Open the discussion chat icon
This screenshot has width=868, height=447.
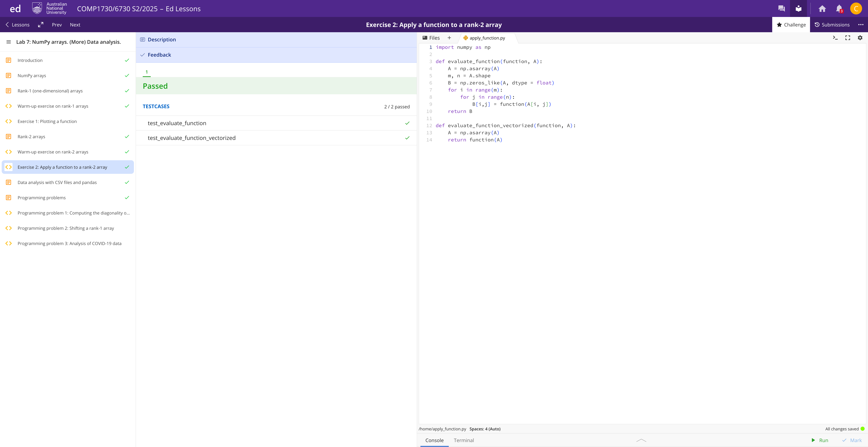[x=781, y=8]
